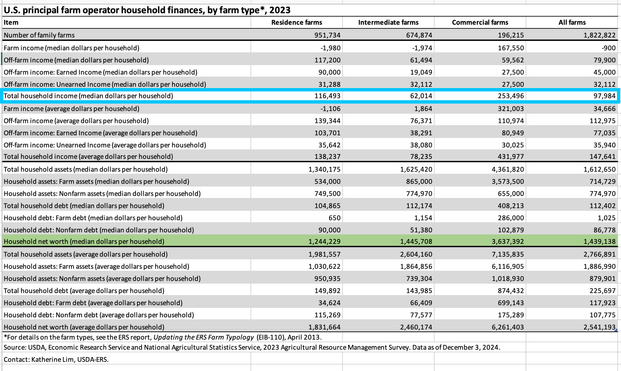Select 'Off-farm income (median dollars per household)' label
The image size is (621, 371).
click(76, 60)
